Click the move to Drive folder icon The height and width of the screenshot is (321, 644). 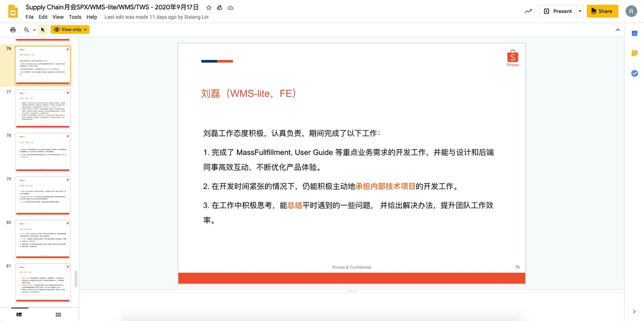tap(220, 8)
